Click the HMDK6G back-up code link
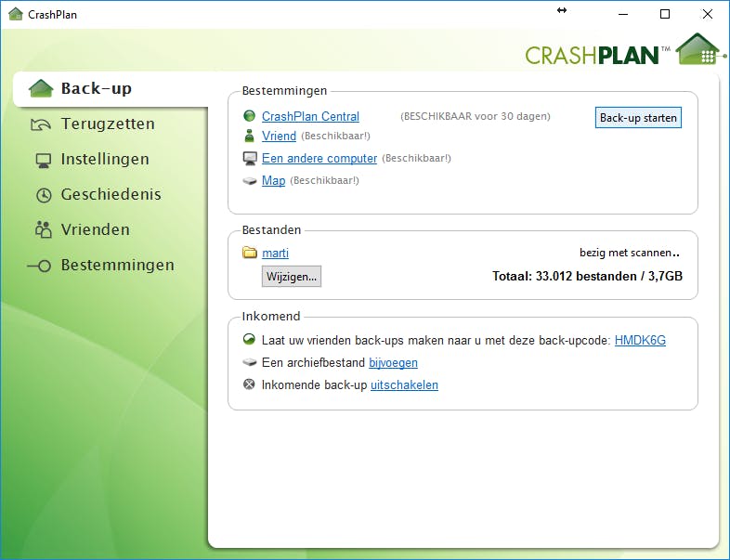730x560 pixels. point(640,340)
